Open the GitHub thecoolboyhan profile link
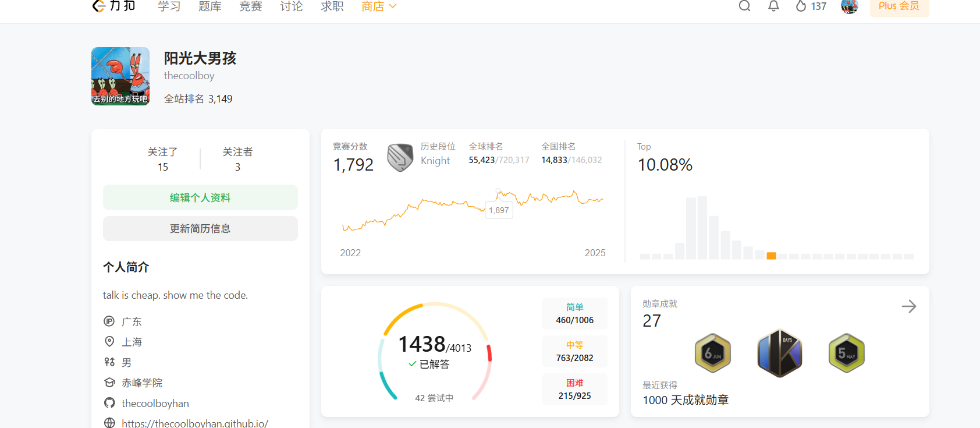This screenshot has height=428, width=980. tap(155, 403)
